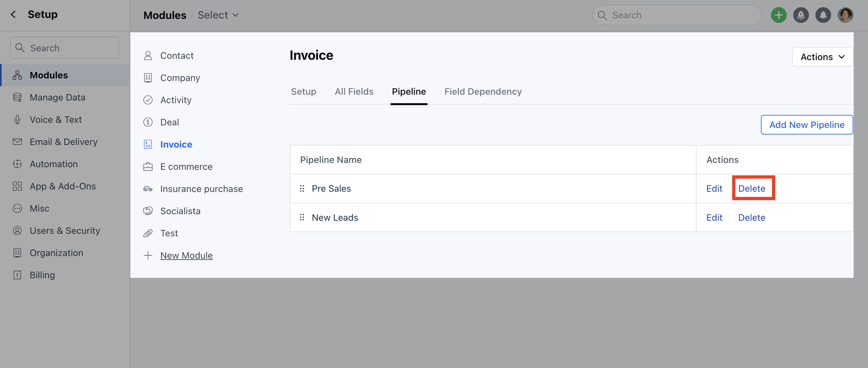Open Users & Security settings
The height and width of the screenshot is (368, 868).
tap(65, 231)
